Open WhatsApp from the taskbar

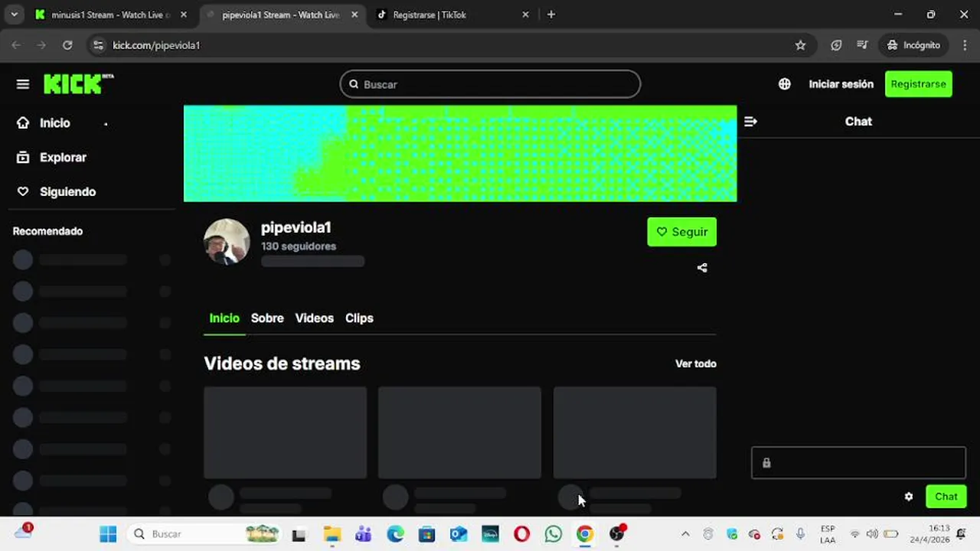pos(553,534)
